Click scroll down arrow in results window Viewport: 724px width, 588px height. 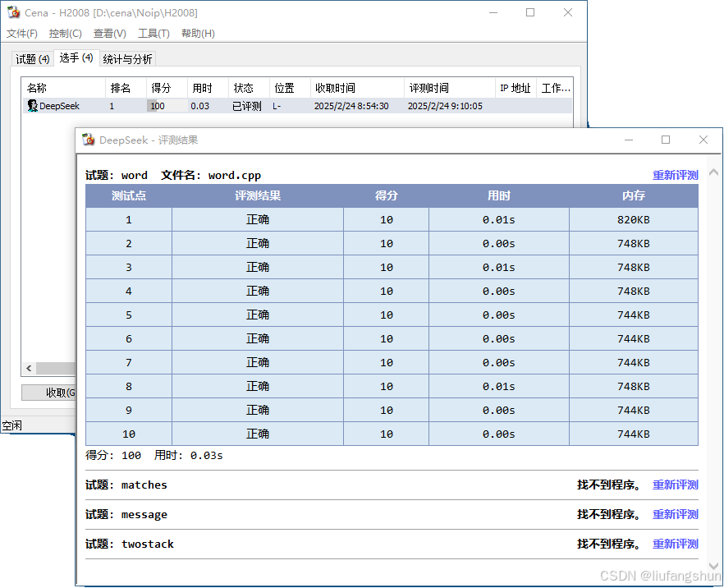coord(713,566)
